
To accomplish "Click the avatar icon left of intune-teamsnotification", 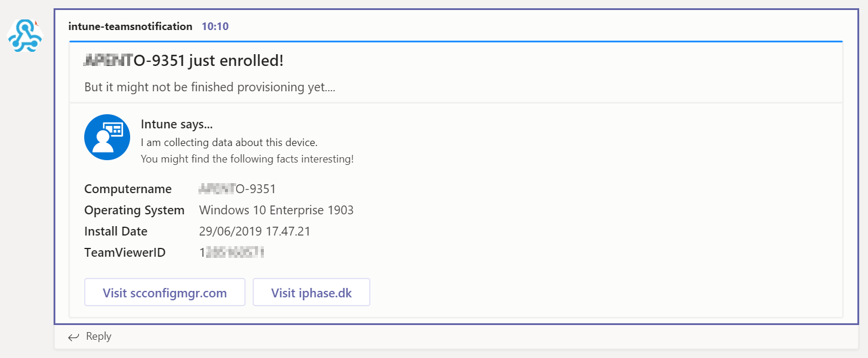I will [x=24, y=37].
